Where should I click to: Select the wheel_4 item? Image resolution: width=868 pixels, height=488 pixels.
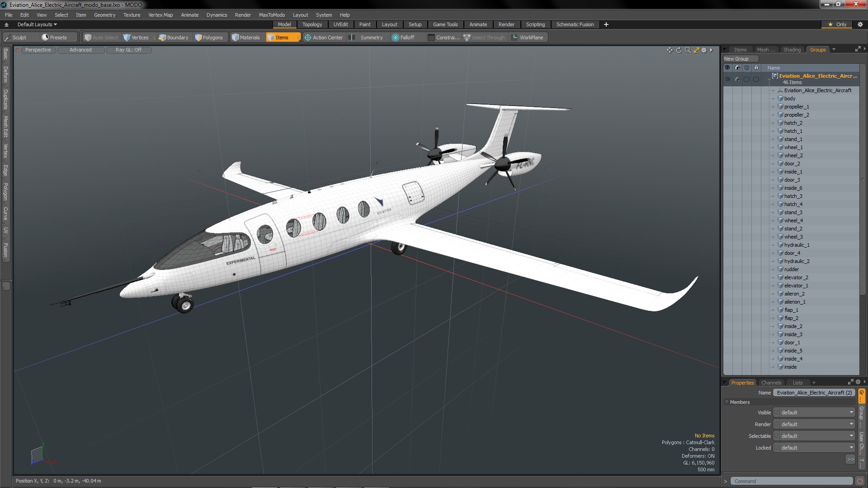[x=793, y=221]
